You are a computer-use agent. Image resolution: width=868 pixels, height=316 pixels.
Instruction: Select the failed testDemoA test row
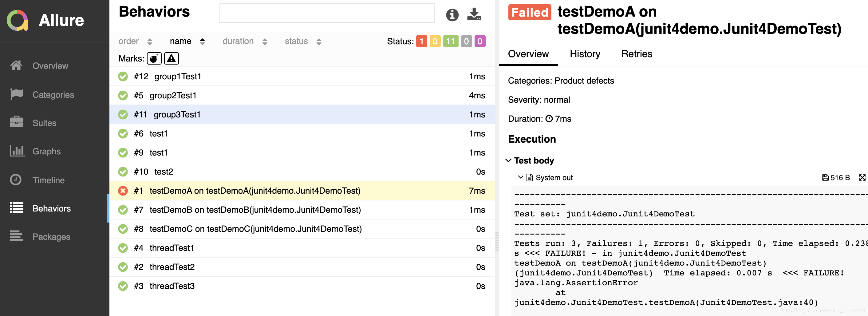[x=255, y=191]
